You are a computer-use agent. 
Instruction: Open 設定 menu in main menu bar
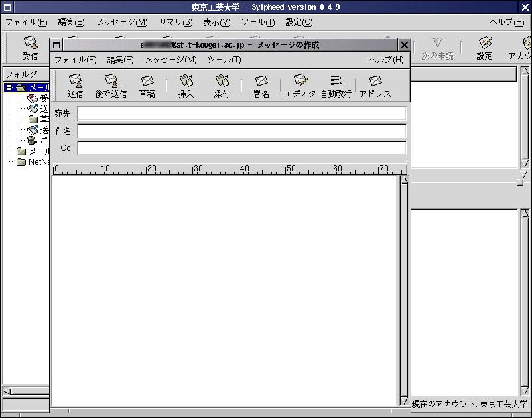point(299,22)
